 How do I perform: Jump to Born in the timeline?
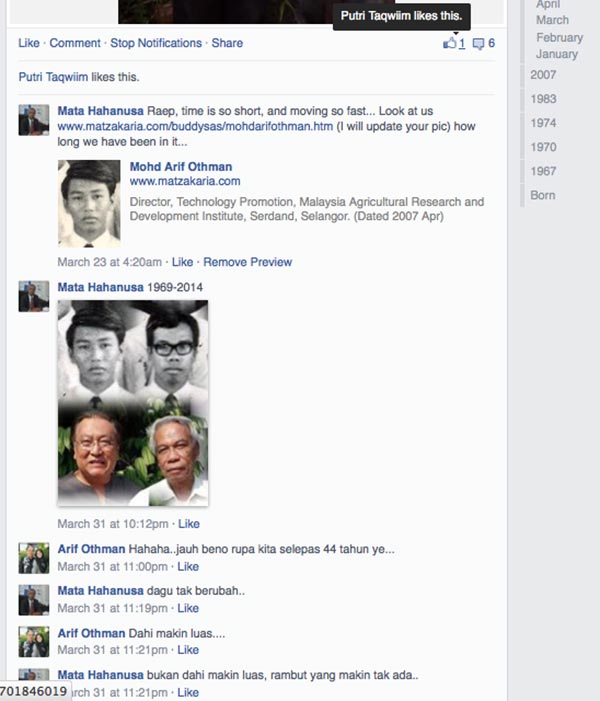tap(543, 195)
